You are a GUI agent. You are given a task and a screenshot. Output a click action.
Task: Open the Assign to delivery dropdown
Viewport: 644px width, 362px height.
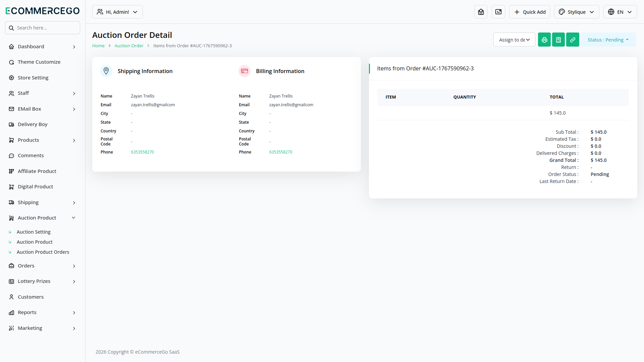click(x=514, y=40)
